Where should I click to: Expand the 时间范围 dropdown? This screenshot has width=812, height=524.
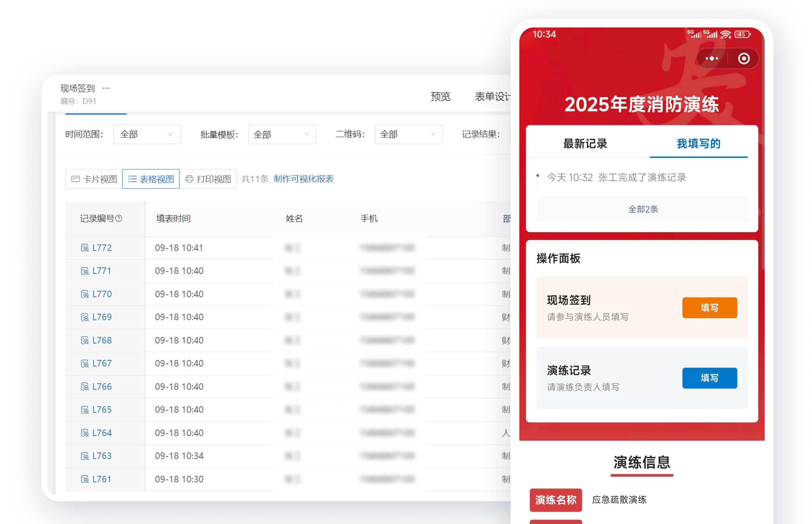point(147,134)
